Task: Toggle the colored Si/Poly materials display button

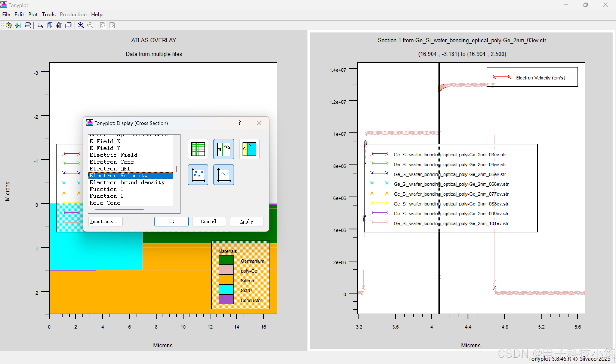Action: coord(249,149)
